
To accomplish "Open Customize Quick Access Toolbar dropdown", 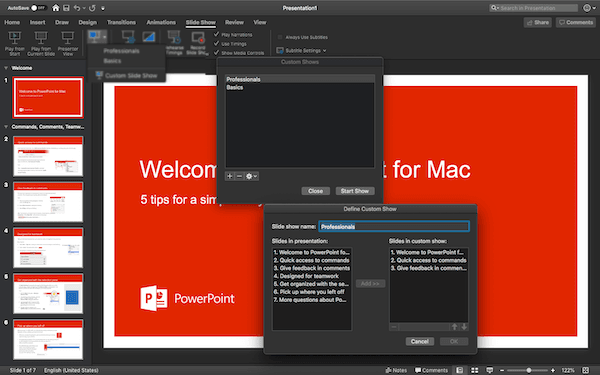I will click(x=103, y=8).
